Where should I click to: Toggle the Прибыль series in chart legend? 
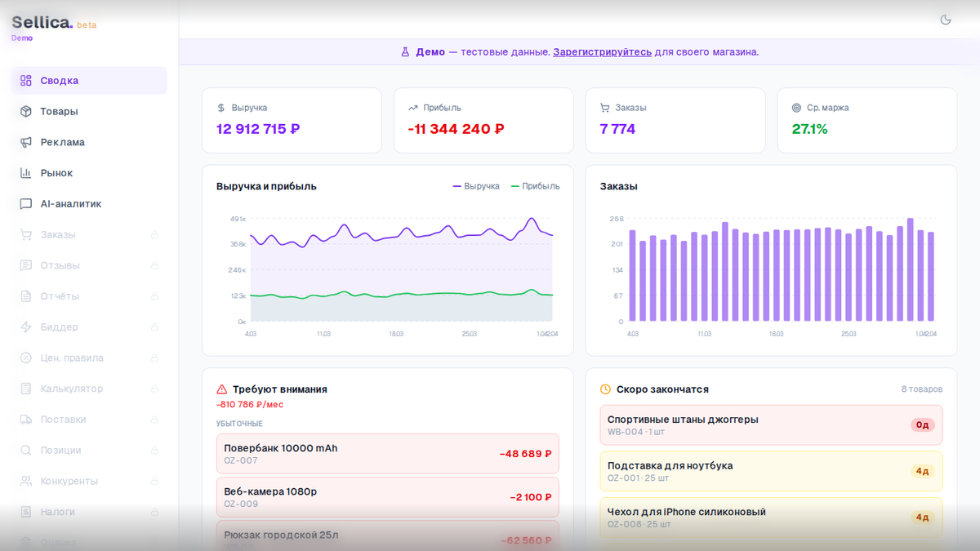coord(536,186)
